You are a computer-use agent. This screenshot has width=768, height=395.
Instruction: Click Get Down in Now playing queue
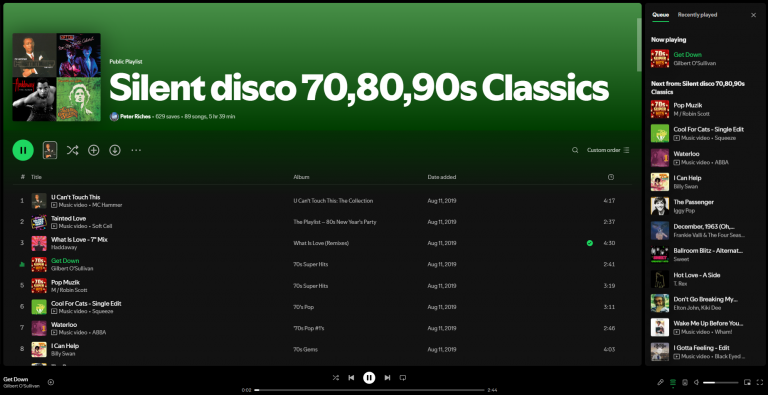(688, 54)
